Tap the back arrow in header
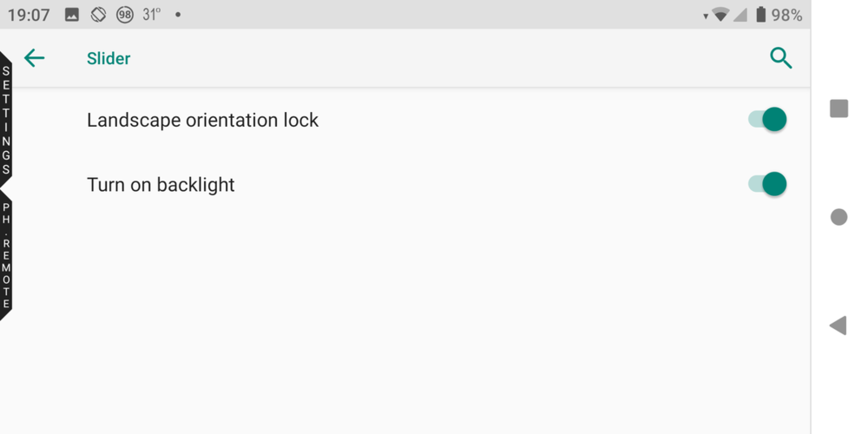868x434 pixels. (x=34, y=58)
